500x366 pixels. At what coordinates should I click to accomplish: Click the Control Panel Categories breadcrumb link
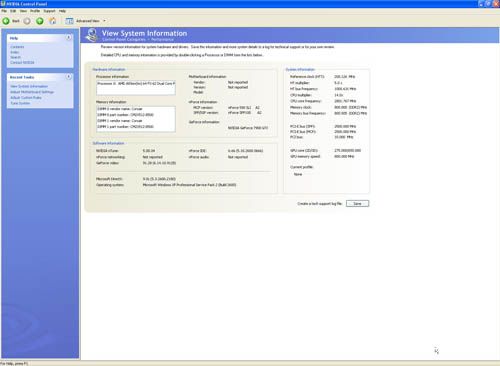(124, 40)
